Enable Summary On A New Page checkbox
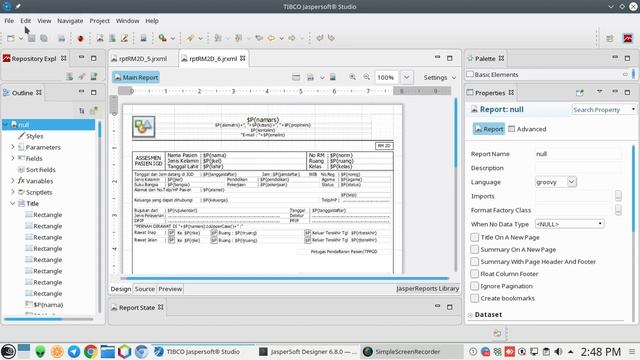 [475, 249]
